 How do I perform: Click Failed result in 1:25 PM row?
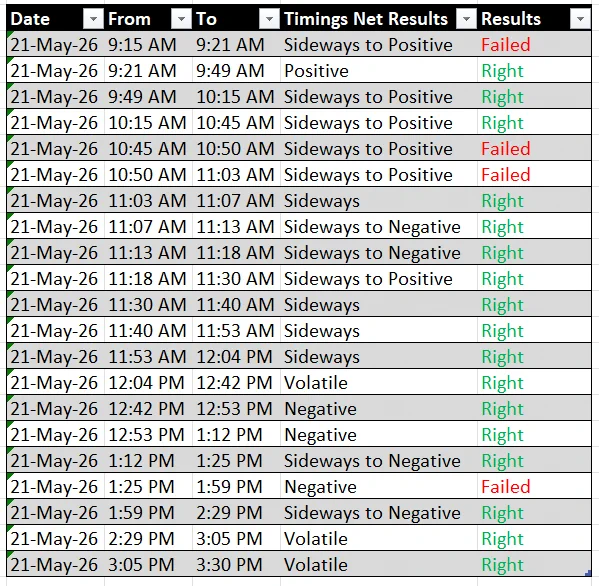(506, 486)
